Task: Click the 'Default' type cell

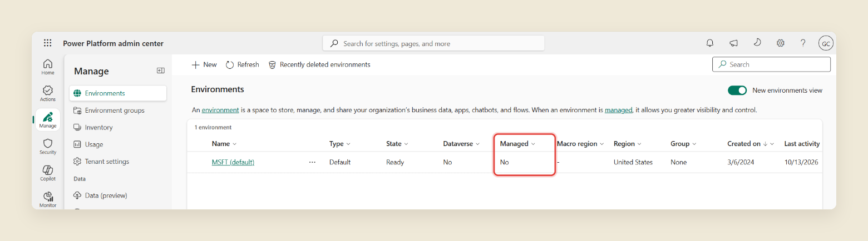Action: point(340,162)
